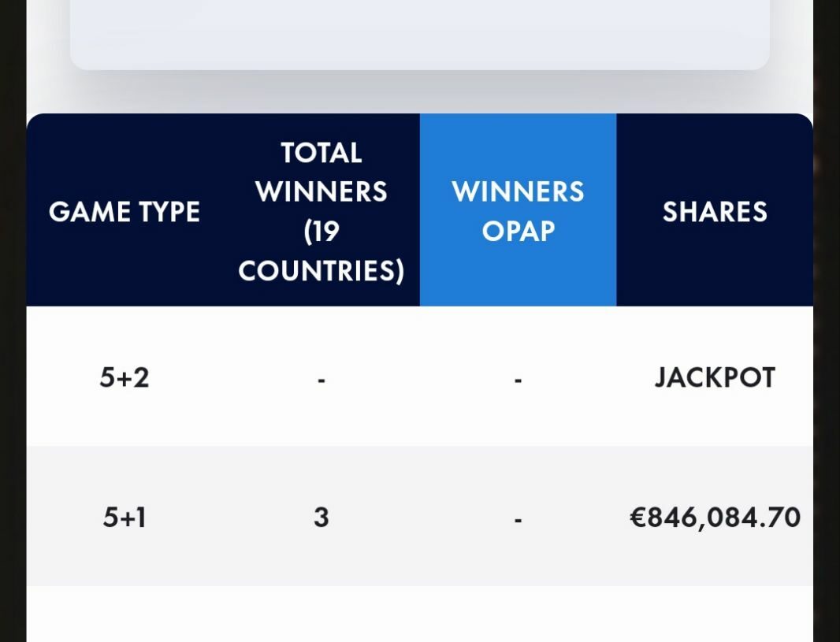Viewport: 840px width, 642px height.
Task: Click the word OPAP in blue header
Action: click(518, 231)
